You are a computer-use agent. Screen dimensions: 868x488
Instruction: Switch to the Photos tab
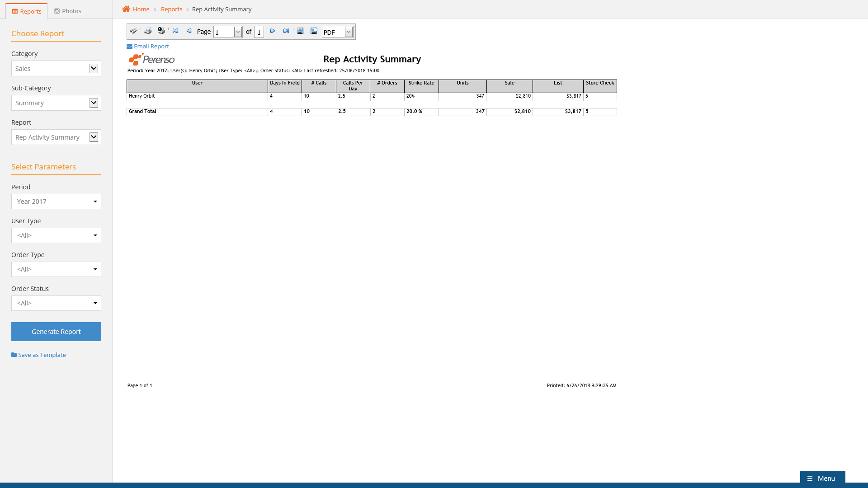pyautogui.click(x=68, y=11)
